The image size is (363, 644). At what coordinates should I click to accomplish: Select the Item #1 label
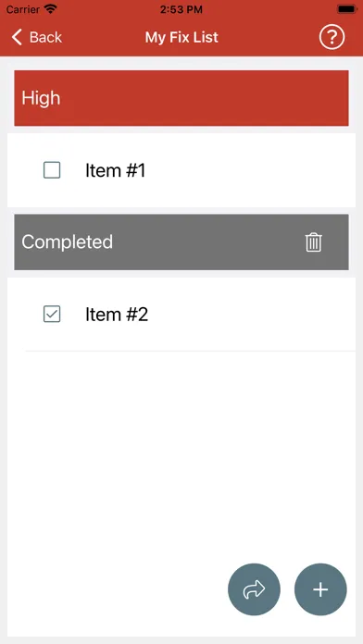click(116, 170)
